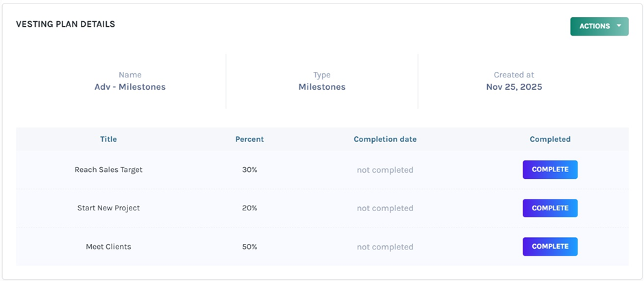
Task: Click the Milestones type value
Action: coord(321,87)
